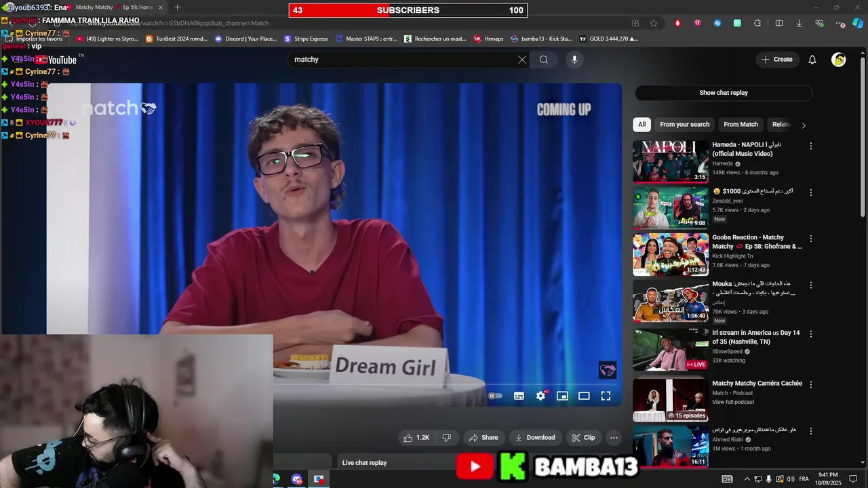
Task: Open the irl stream in America live video
Action: pyautogui.click(x=671, y=350)
